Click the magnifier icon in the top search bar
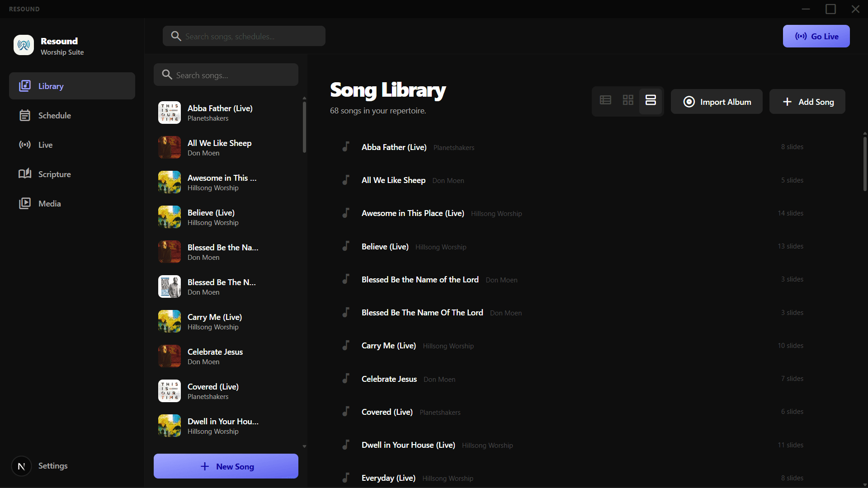 click(x=176, y=36)
